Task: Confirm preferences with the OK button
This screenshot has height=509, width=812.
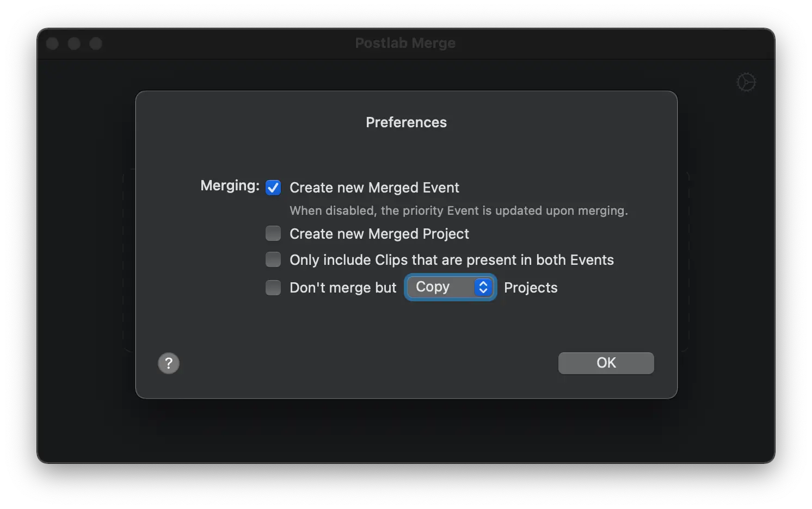Action: click(606, 363)
